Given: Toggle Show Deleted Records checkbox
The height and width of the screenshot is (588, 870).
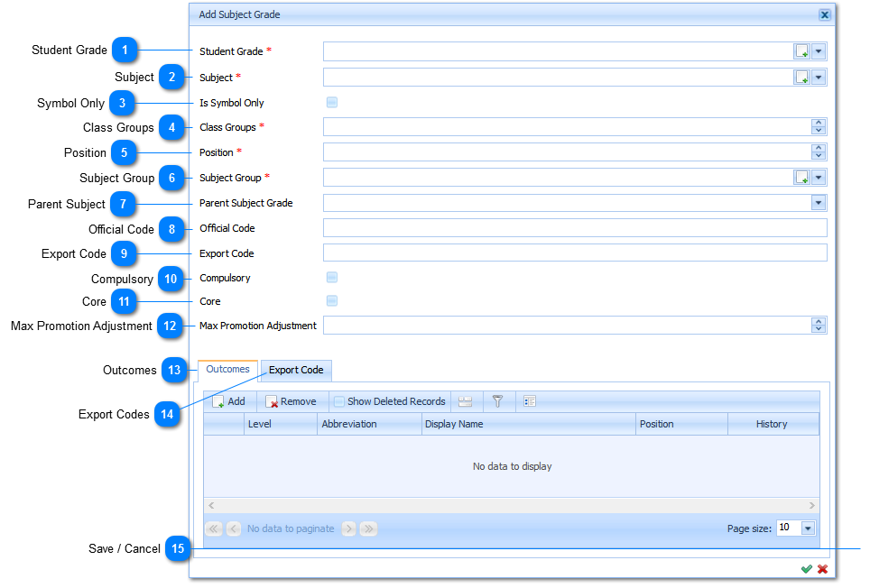Looking at the screenshot, I should point(339,401).
